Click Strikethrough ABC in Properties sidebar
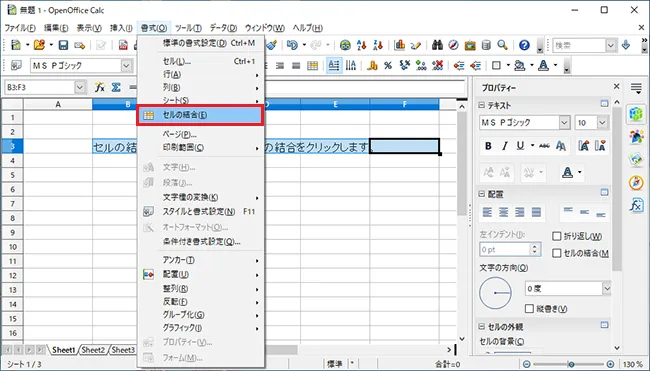Image resolution: width=650 pixels, height=371 pixels. 544,146
